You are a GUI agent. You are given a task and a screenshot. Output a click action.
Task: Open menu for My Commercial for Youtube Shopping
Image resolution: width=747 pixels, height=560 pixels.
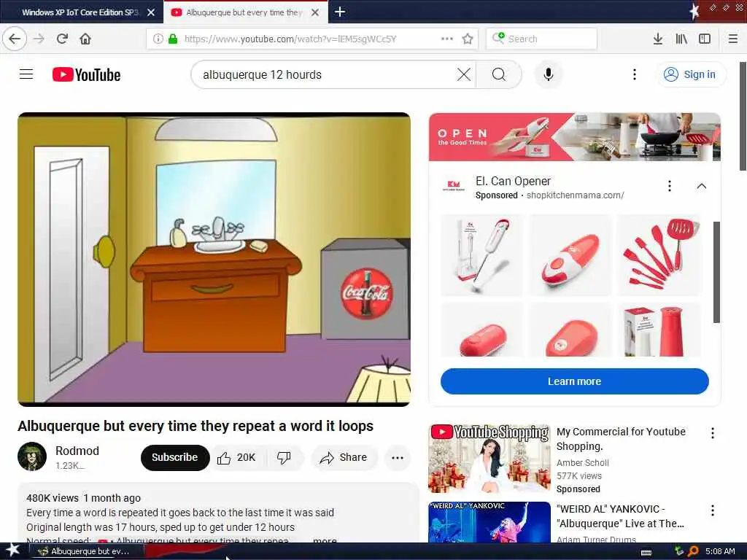712,433
